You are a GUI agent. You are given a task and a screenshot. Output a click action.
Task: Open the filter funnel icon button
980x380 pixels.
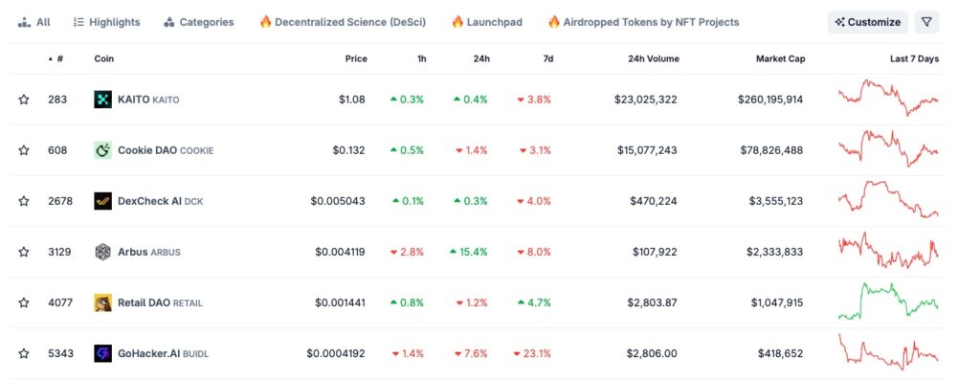pos(926,22)
